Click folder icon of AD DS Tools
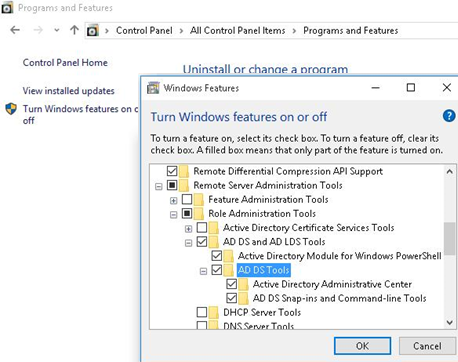This screenshot has width=458, height=362. click(229, 270)
